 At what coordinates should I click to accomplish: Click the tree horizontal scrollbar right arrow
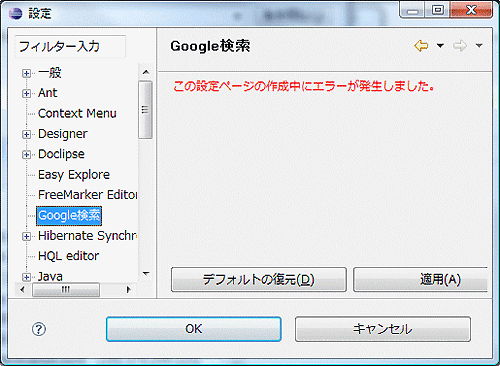click(x=128, y=289)
